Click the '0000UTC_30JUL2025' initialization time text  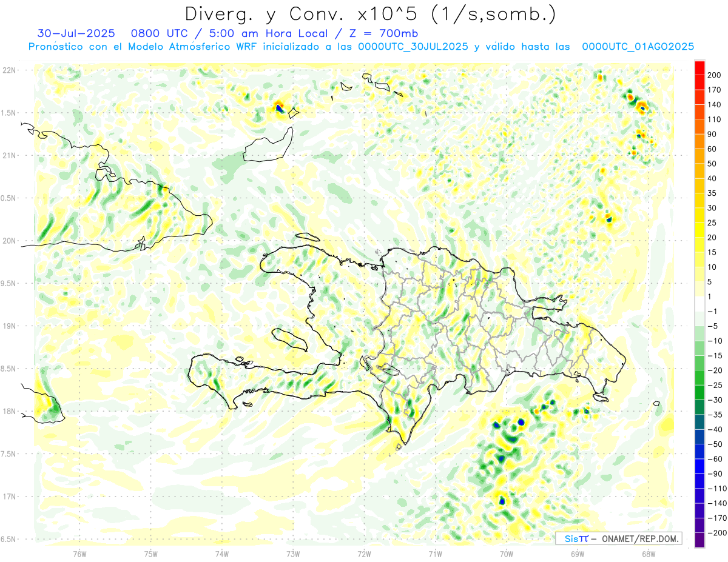click(x=413, y=47)
